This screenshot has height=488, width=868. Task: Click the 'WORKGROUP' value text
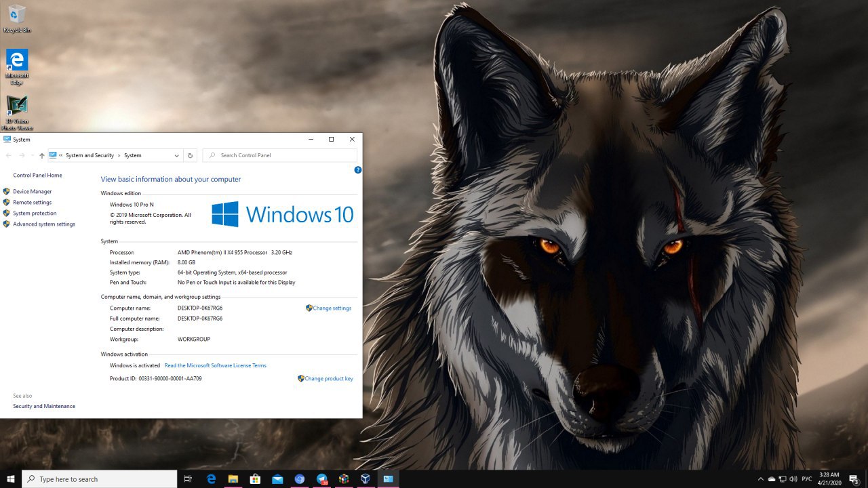coord(194,339)
